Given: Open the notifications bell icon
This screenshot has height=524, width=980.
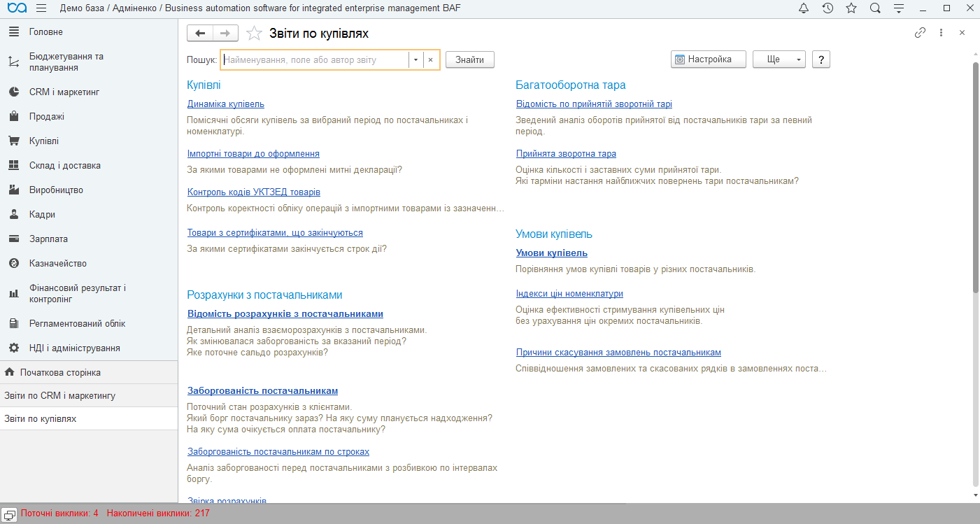Looking at the screenshot, I should tap(804, 8).
